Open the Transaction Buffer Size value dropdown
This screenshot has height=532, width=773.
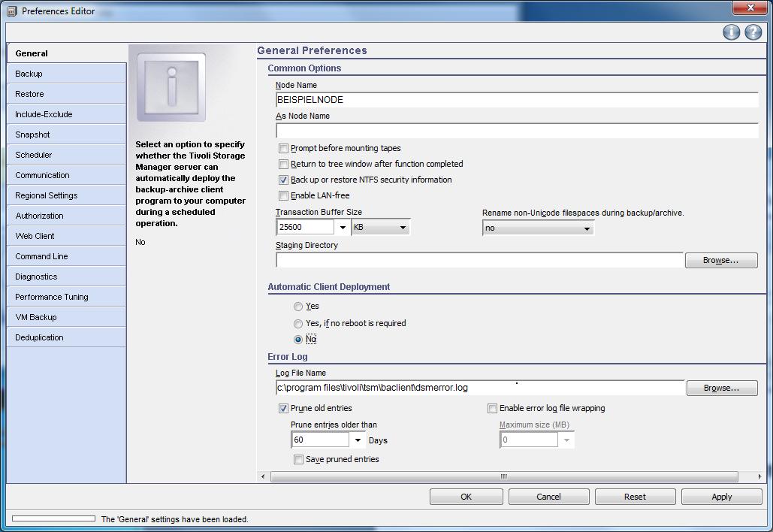(343, 228)
